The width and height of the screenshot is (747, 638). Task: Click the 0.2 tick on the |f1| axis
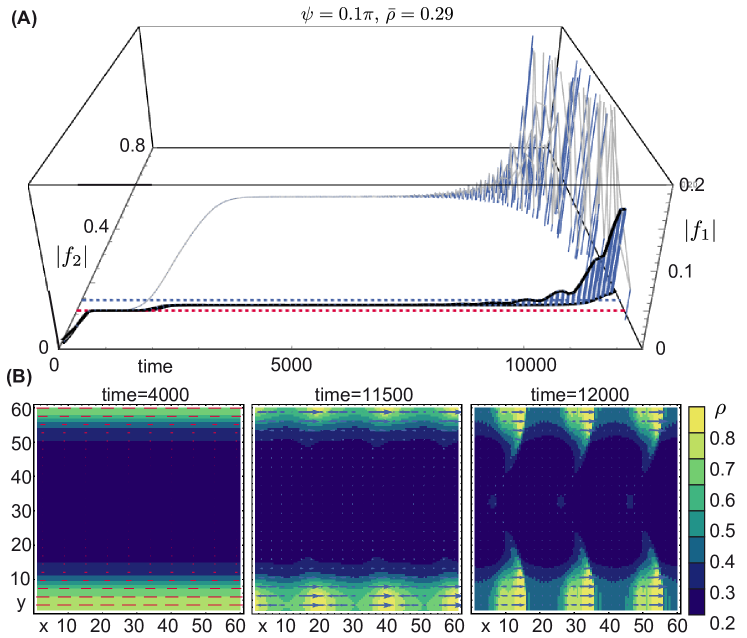tap(691, 185)
